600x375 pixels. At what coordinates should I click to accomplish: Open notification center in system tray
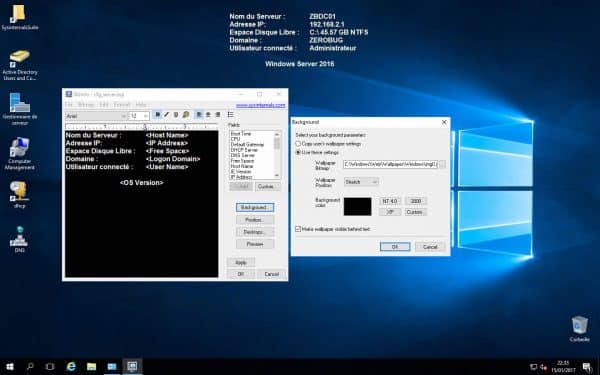point(587,367)
